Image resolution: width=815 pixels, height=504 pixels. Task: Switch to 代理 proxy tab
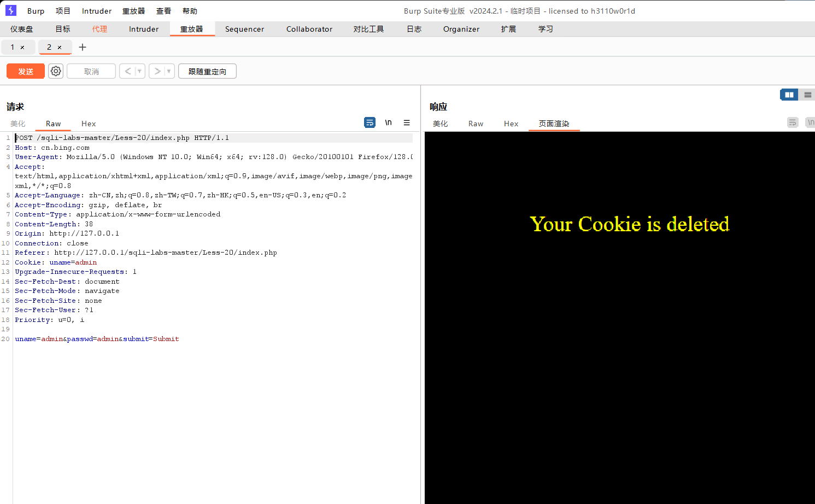coord(99,29)
